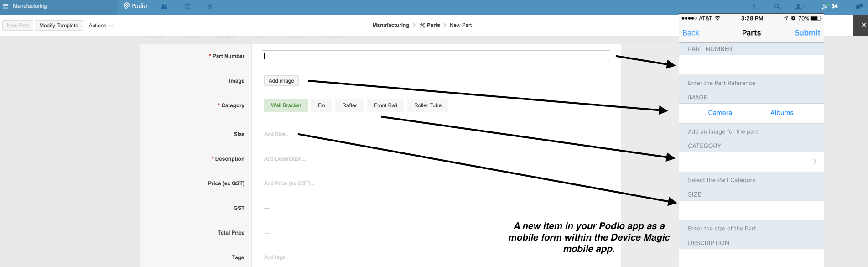Click the Modify Template button
Screen dimensions: 868x267
58,26
